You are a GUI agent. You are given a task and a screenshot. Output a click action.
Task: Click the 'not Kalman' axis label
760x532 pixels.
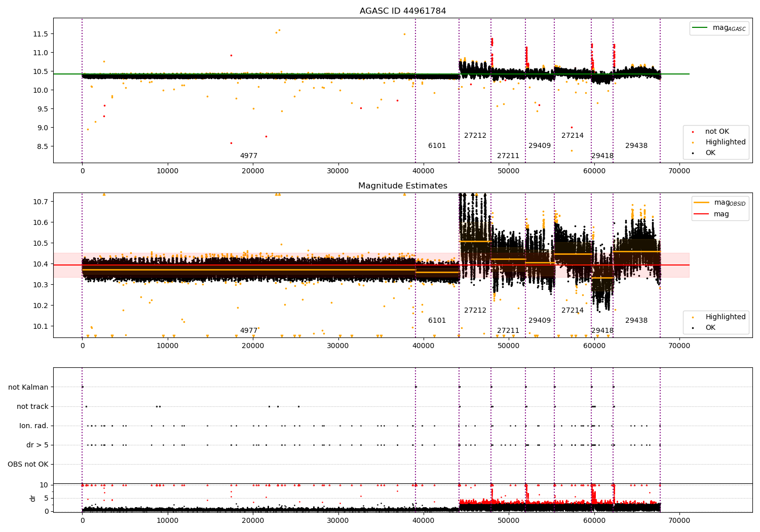point(28,388)
